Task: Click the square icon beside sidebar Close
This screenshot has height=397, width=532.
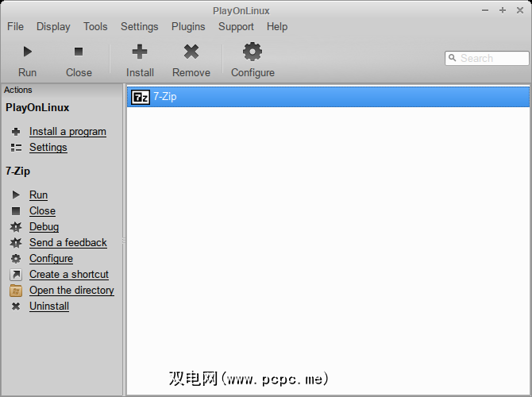Action: [x=16, y=211]
